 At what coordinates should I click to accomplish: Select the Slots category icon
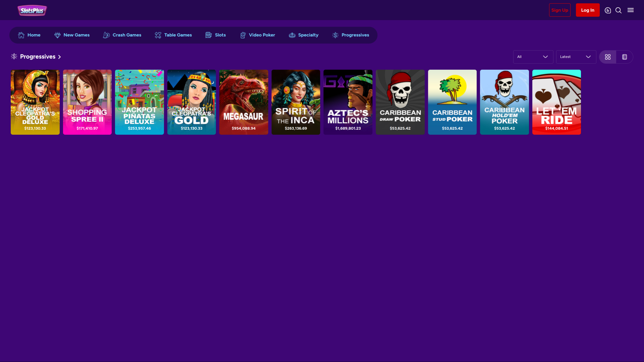tap(208, 35)
